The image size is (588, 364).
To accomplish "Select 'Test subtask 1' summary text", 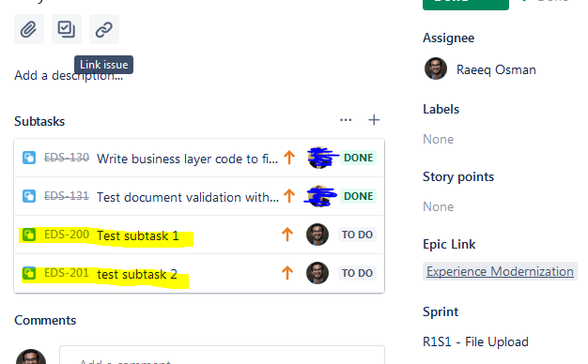I will pyautogui.click(x=138, y=235).
